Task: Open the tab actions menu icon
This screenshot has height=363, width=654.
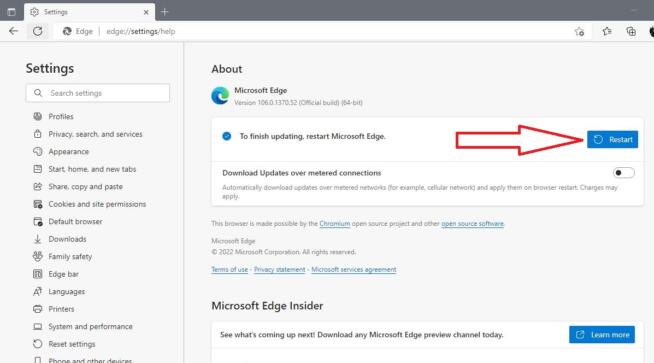Action: (x=11, y=12)
